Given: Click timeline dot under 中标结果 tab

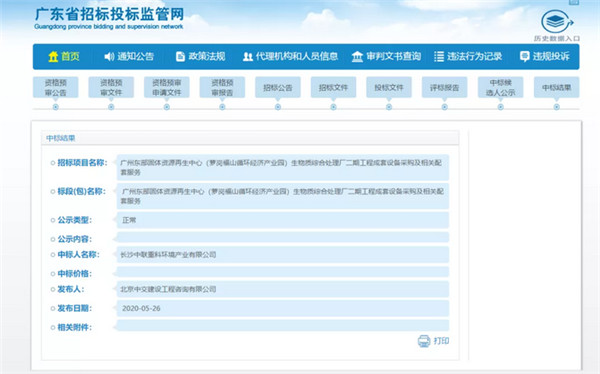Looking at the screenshot, I should pos(556,107).
